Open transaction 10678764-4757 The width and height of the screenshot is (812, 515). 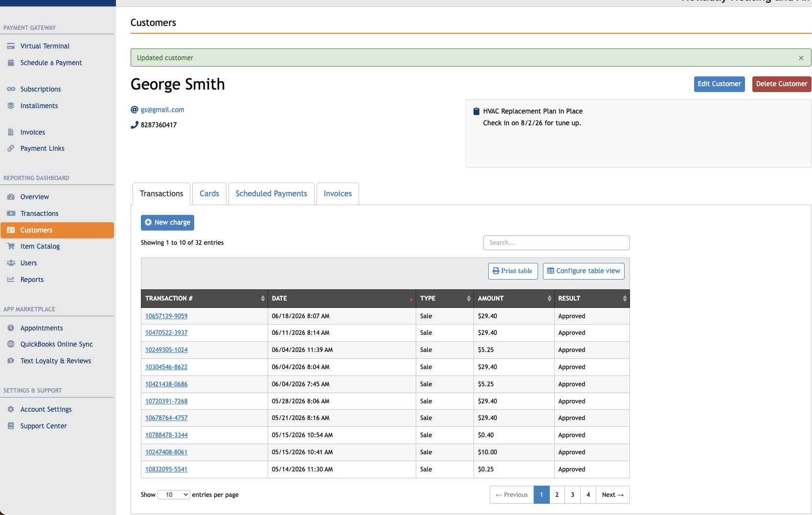click(x=166, y=418)
